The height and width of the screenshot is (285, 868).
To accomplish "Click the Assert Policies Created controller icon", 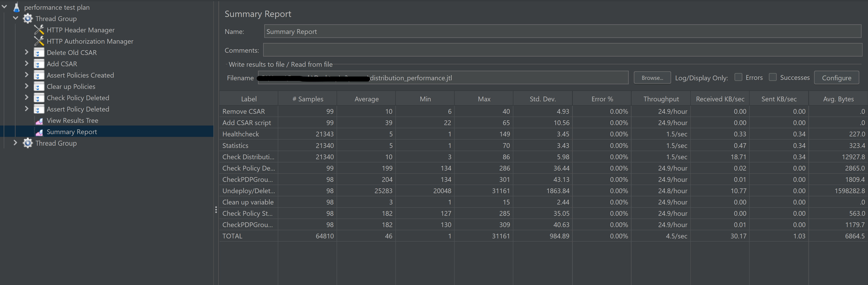I will (x=39, y=75).
